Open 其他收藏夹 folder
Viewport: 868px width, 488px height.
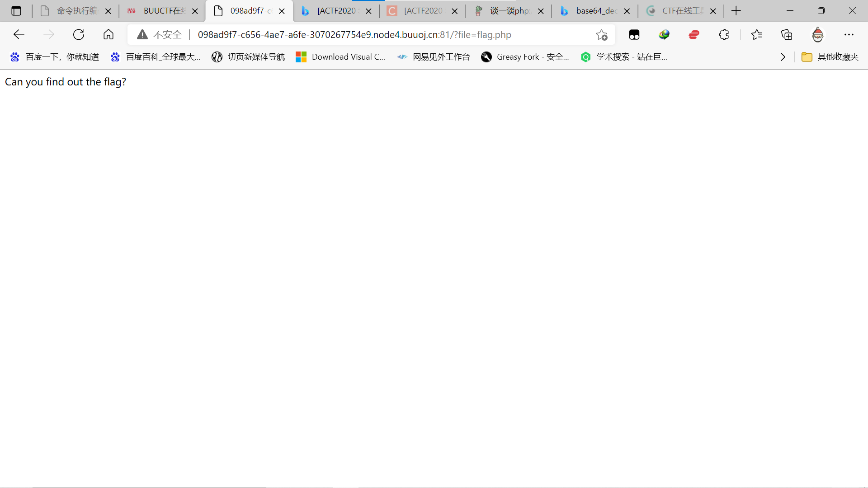tap(830, 57)
